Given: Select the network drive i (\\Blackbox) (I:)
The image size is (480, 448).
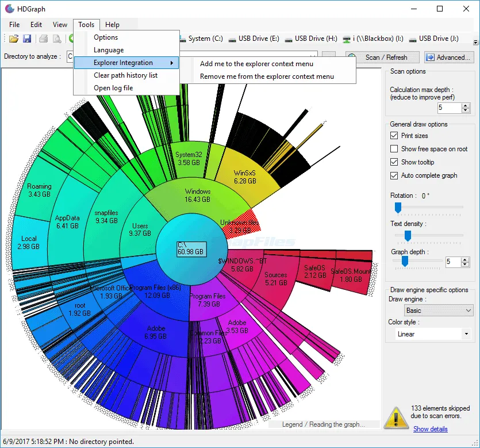Looking at the screenshot, I should click(373, 39).
